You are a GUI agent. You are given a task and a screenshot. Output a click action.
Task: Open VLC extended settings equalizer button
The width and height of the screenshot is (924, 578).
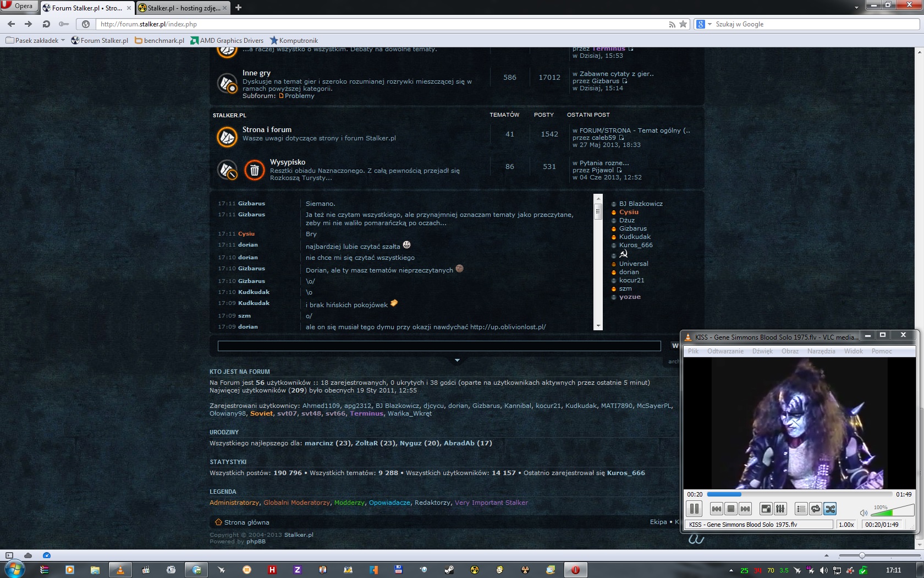780,509
